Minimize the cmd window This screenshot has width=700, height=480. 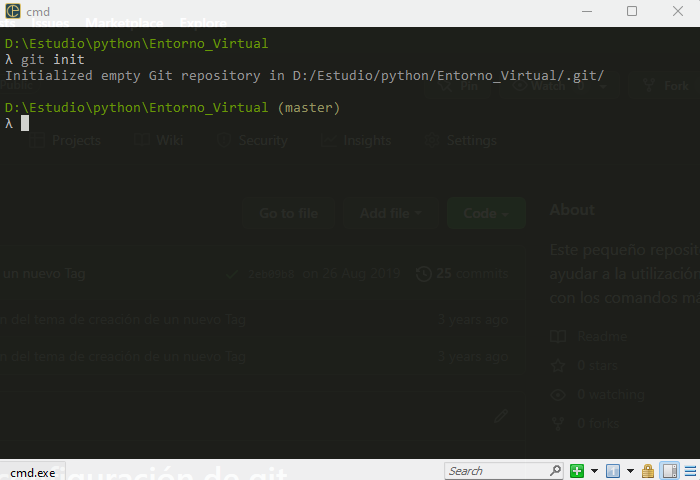click(x=587, y=11)
